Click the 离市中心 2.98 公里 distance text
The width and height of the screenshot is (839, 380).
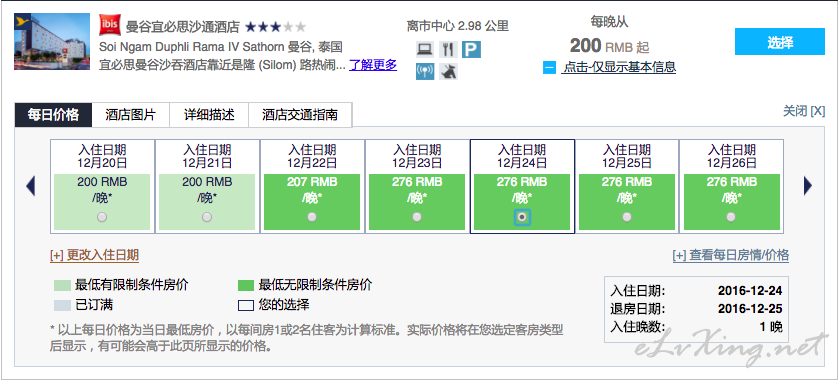click(x=457, y=26)
